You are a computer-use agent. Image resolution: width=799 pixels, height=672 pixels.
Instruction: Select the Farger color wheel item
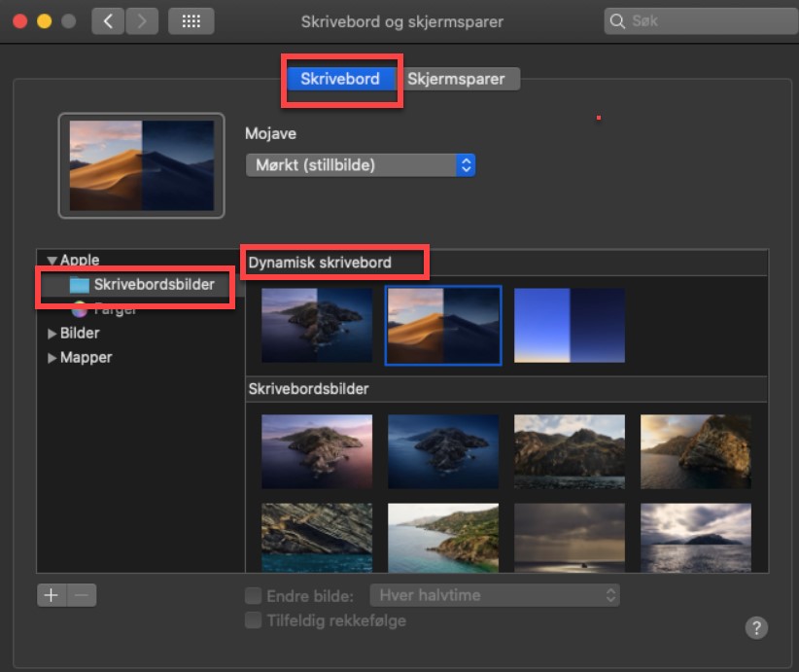click(x=79, y=309)
